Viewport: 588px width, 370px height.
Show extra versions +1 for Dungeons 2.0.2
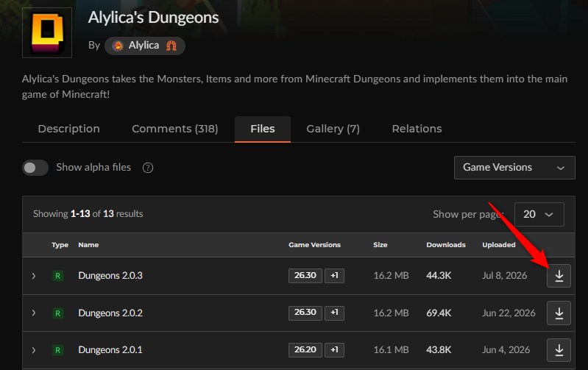coord(334,313)
